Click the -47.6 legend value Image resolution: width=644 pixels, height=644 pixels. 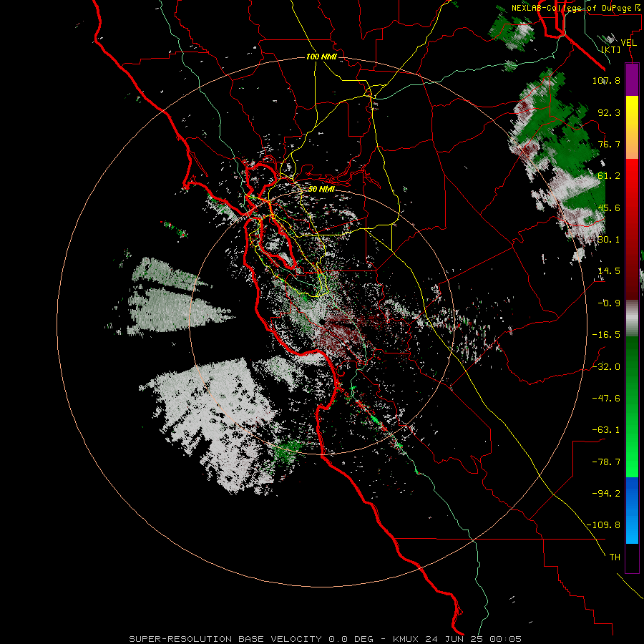[606, 399]
